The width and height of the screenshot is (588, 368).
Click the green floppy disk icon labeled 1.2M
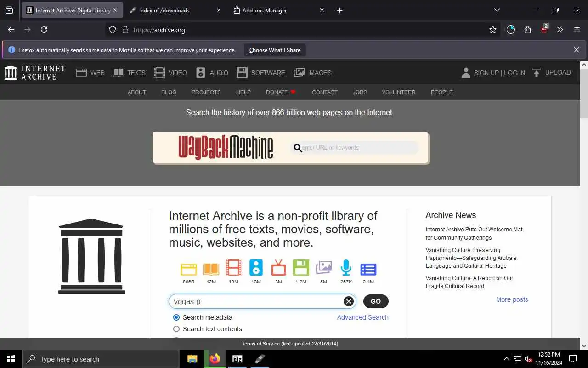(x=301, y=268)
